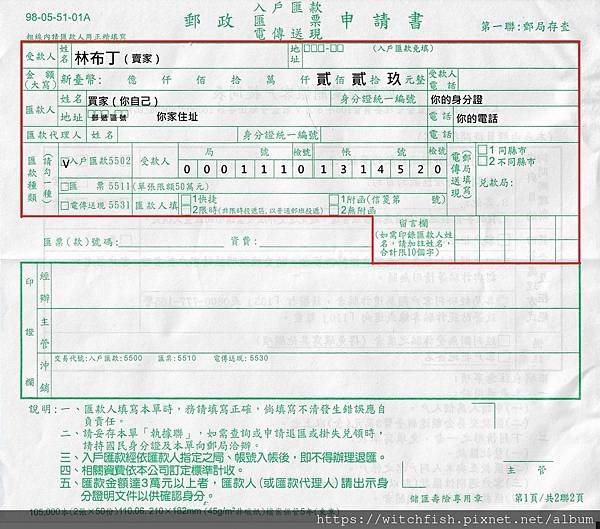Click the 匯票:5510 code text
600x529 pixels.
coord(177,358)
